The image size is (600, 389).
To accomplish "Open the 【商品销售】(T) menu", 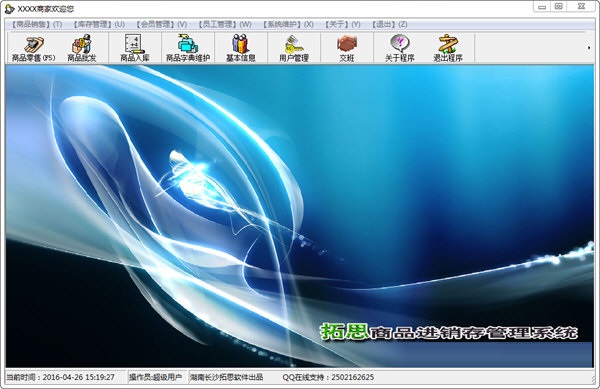I will (35, 24).
